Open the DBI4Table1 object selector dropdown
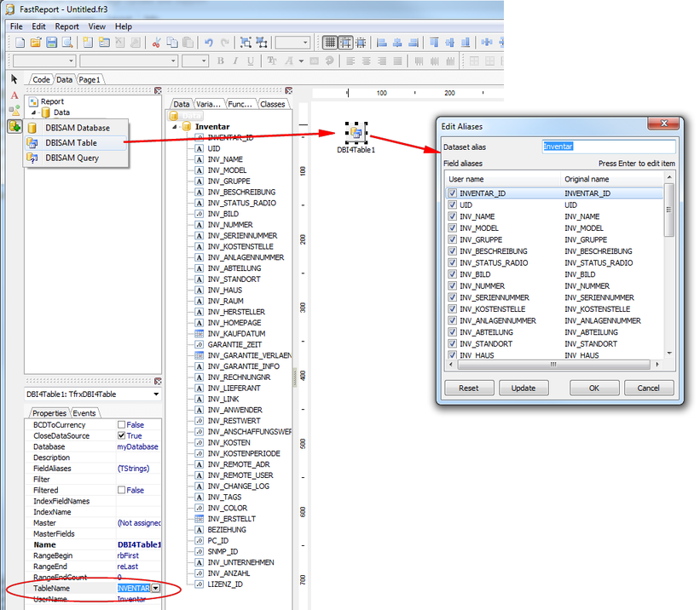Viewport: 700px width, 610px height. pyautogui.click(x=156, y=394)
